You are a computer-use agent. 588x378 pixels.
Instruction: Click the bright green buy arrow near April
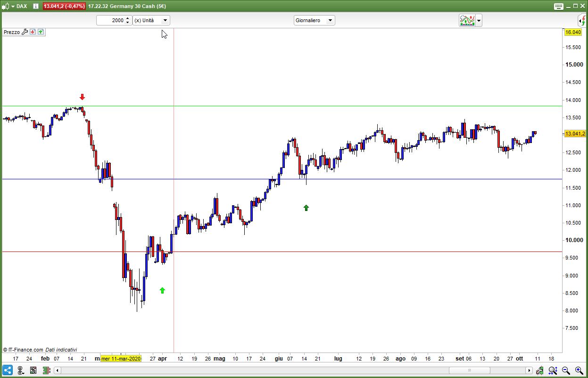[x=162, y=291]
